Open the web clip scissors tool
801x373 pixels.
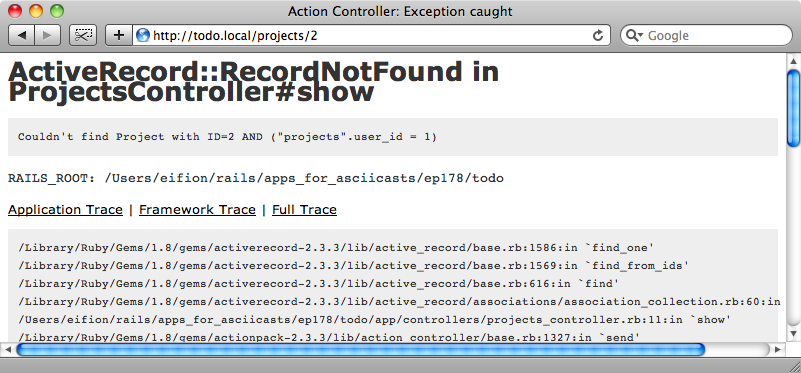point(83,35)
